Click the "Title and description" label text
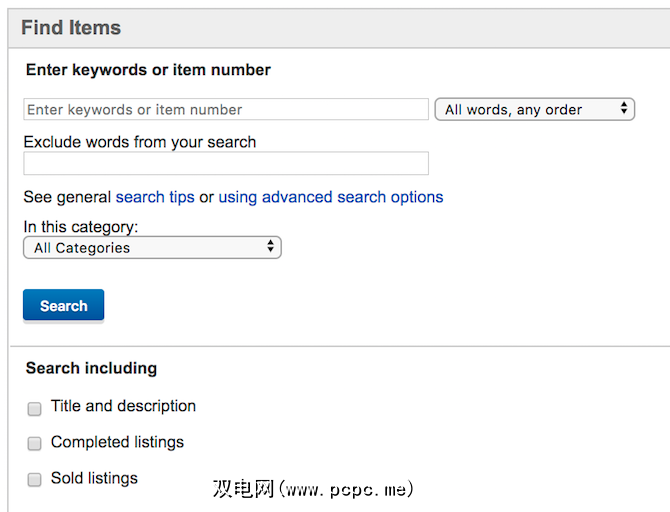This screenshot has width=670, height=512. tap(123, 406)
